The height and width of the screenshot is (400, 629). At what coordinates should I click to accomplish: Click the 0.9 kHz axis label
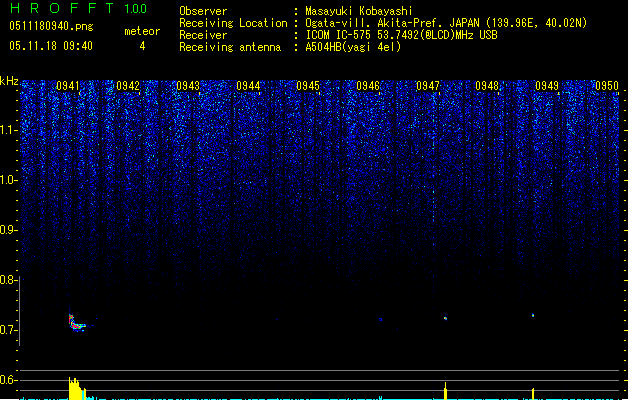[x=8, y=230]
